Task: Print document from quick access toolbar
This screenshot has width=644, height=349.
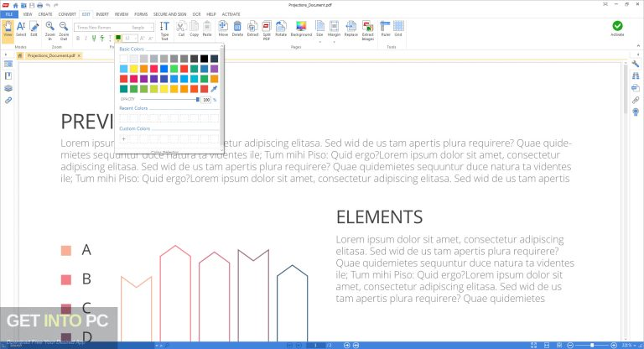Action: 40,5
